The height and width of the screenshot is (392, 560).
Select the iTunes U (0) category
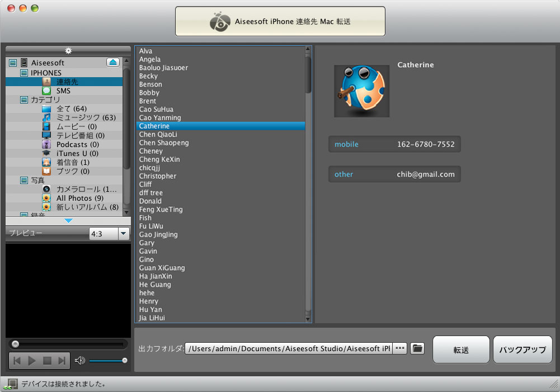(77, 153)
